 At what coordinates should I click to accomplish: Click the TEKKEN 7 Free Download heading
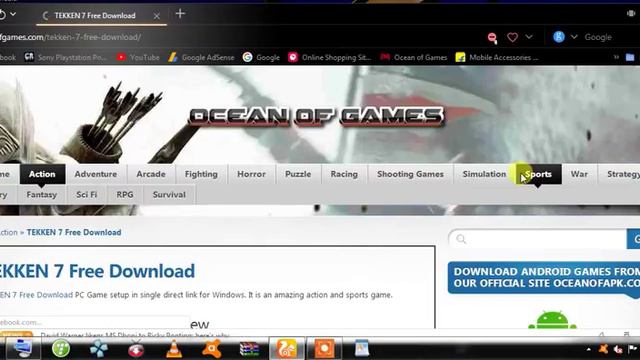pos(97,271)
